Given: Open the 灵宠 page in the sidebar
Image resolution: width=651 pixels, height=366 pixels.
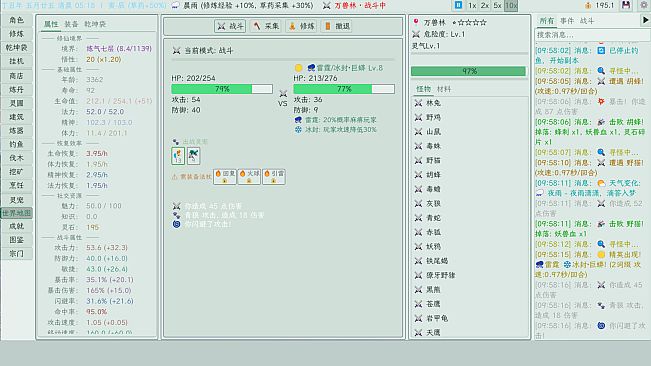Looking at the screenshot, I should [17, 200].
